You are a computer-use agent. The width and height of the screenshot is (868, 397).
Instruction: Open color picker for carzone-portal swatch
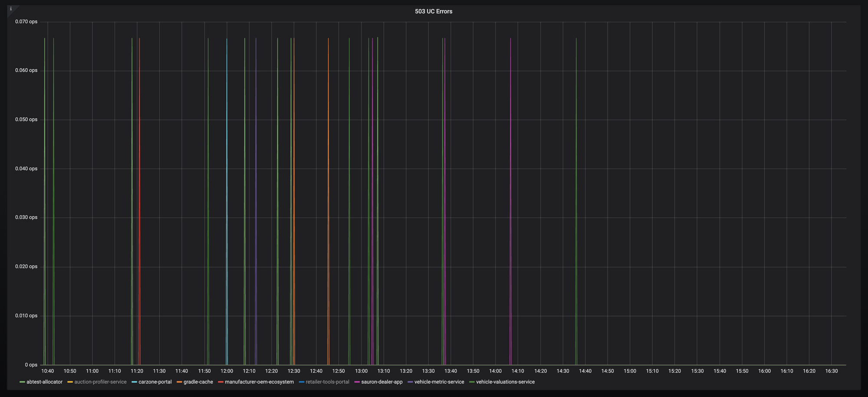(x=134, y=382)
